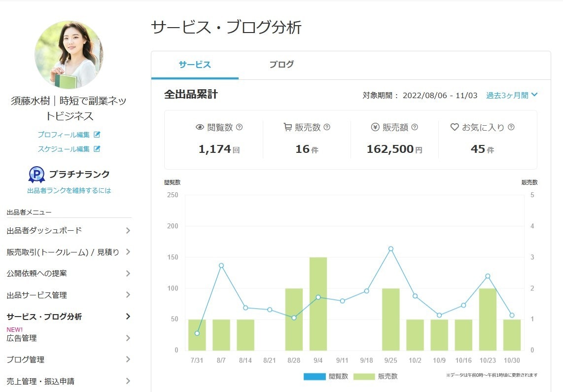The width and height of the screenshot is (563, 392).
Task: Click the help icon next to 販売数 stat
Action: coord(327,127)
